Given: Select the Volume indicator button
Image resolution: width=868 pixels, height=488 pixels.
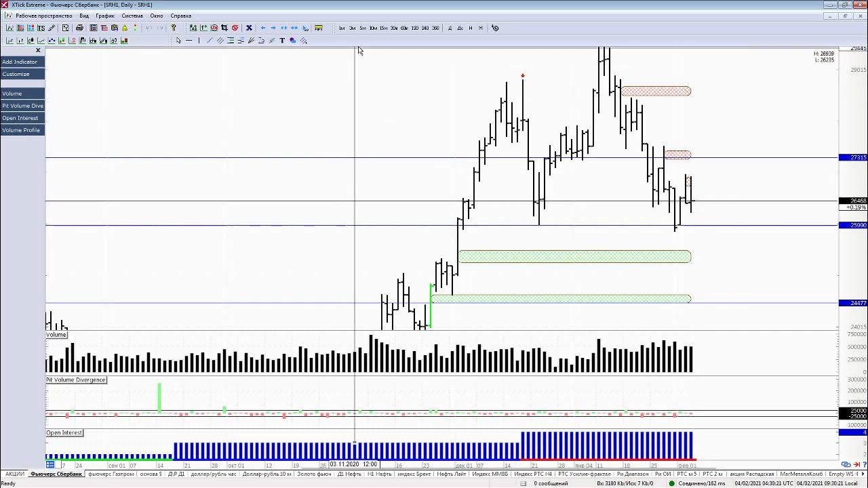Looking at the screenshot, I should [22, 94].
